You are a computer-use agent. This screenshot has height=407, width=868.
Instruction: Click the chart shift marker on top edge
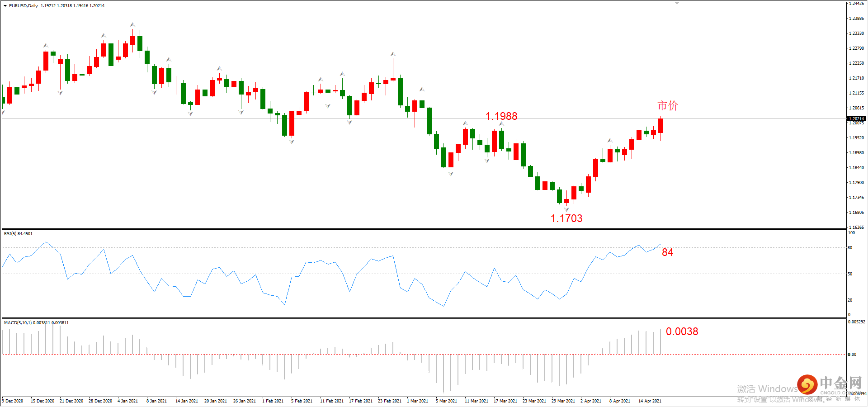coord(677,3)
